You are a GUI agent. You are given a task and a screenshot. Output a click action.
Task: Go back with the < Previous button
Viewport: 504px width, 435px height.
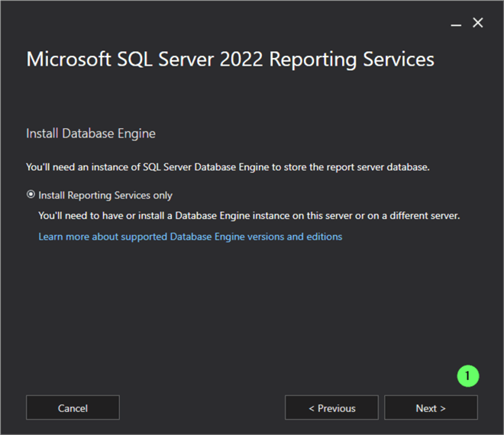click(x=331, y=408)
